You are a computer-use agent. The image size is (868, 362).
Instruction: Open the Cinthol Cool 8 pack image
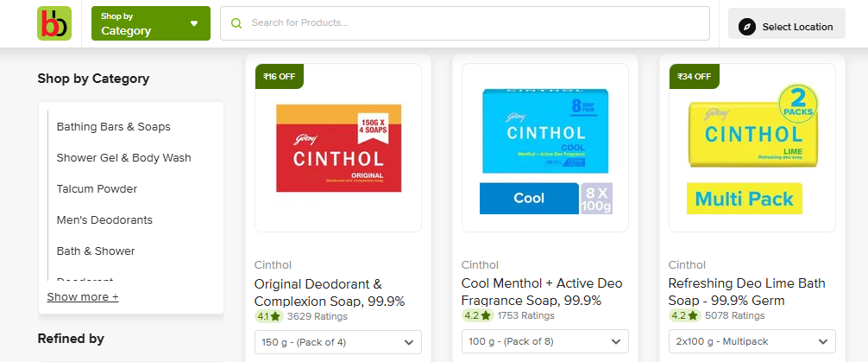545,148
